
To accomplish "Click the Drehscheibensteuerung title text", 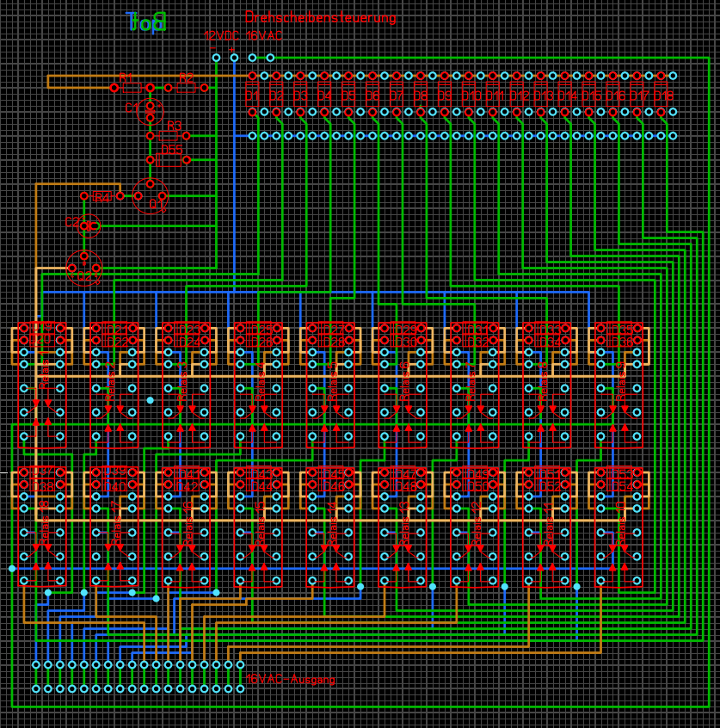I will pos(320,17).
